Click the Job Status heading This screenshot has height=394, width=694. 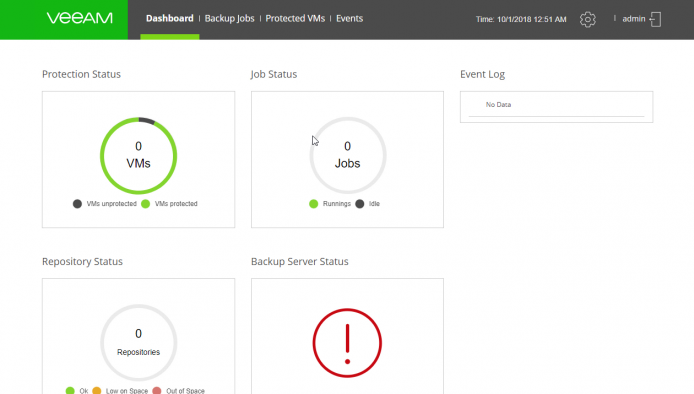point(274,74)
